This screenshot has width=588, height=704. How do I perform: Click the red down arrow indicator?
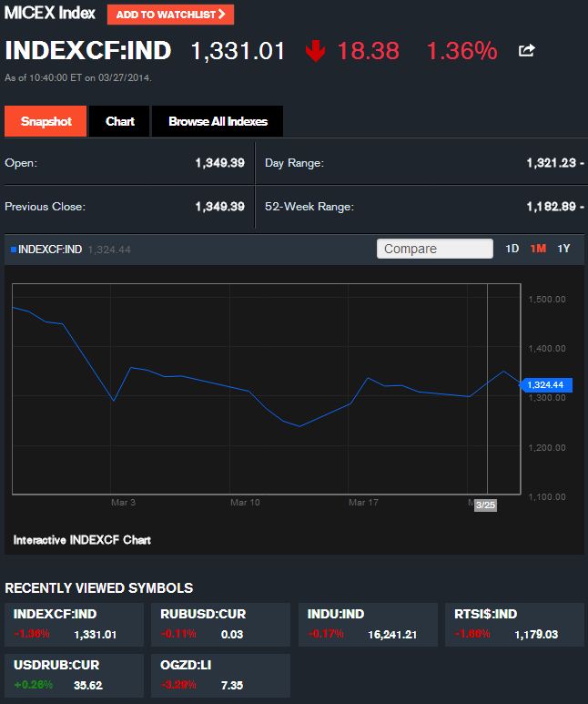coord(315,52)
